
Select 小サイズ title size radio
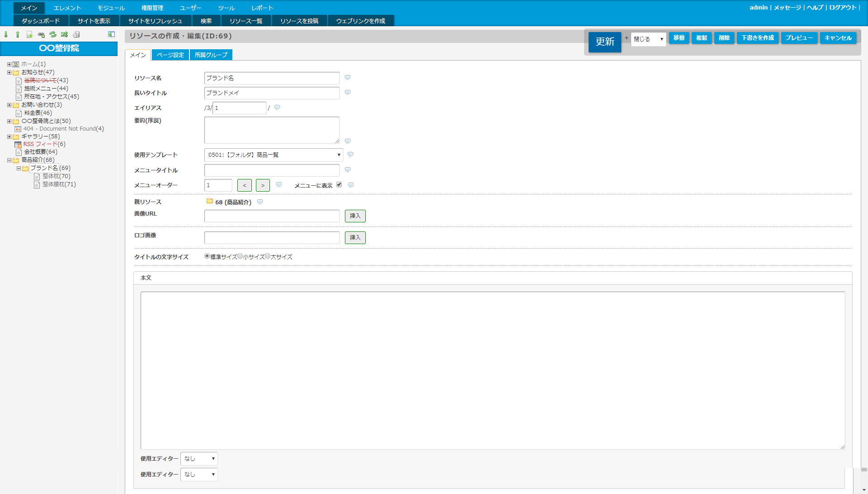click(240, 256)
